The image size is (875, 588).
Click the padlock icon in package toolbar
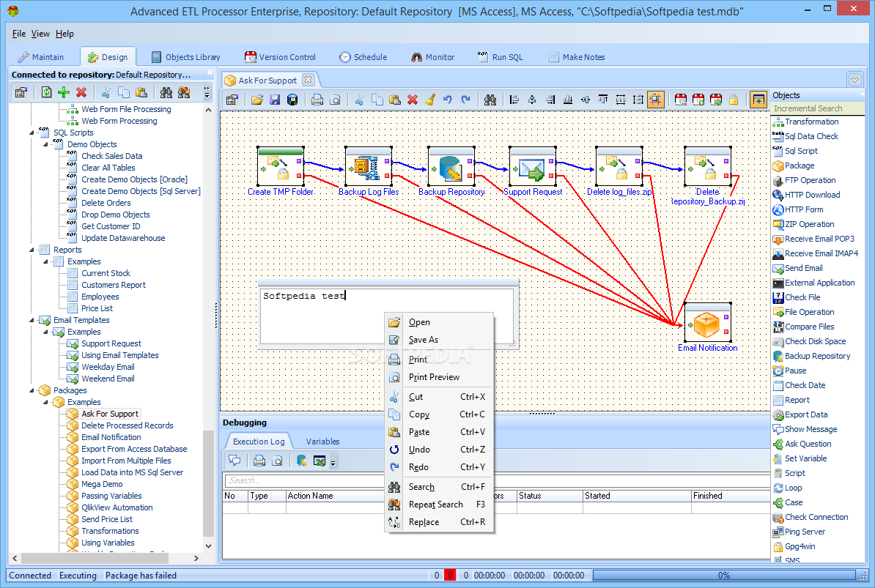[733, 100]
